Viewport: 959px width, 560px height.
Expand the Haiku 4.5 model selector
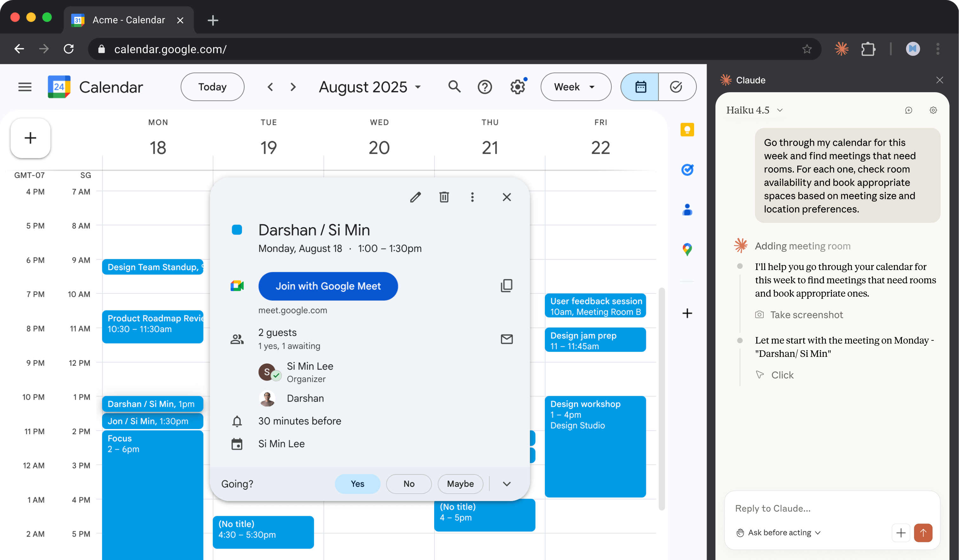(x=754, y=110)
